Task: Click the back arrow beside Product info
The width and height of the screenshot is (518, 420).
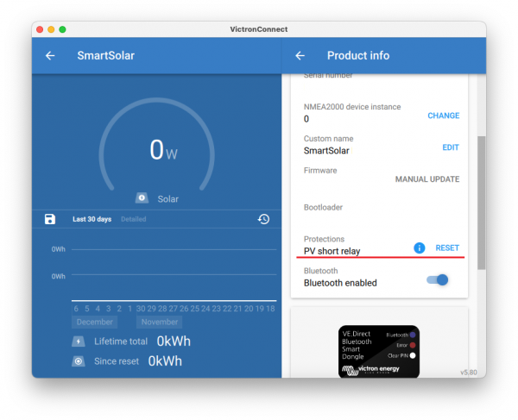Action: 300,56
